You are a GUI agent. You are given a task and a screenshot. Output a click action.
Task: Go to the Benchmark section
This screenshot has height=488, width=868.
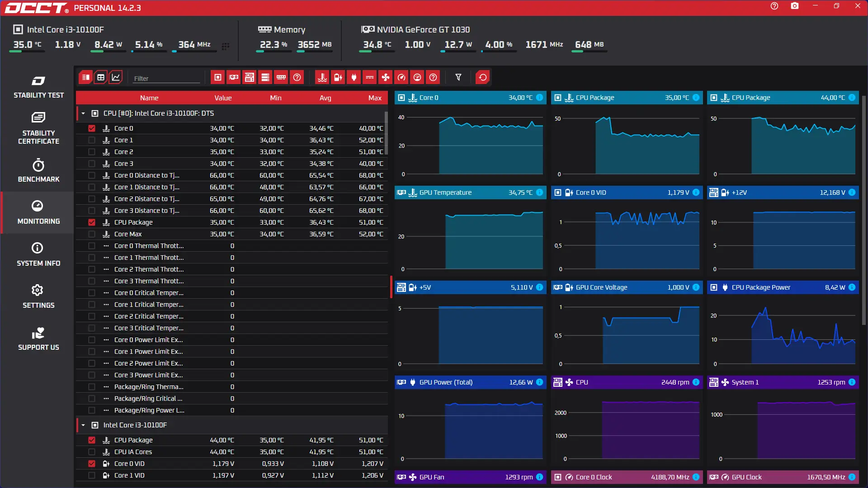[x=38, y=171]
